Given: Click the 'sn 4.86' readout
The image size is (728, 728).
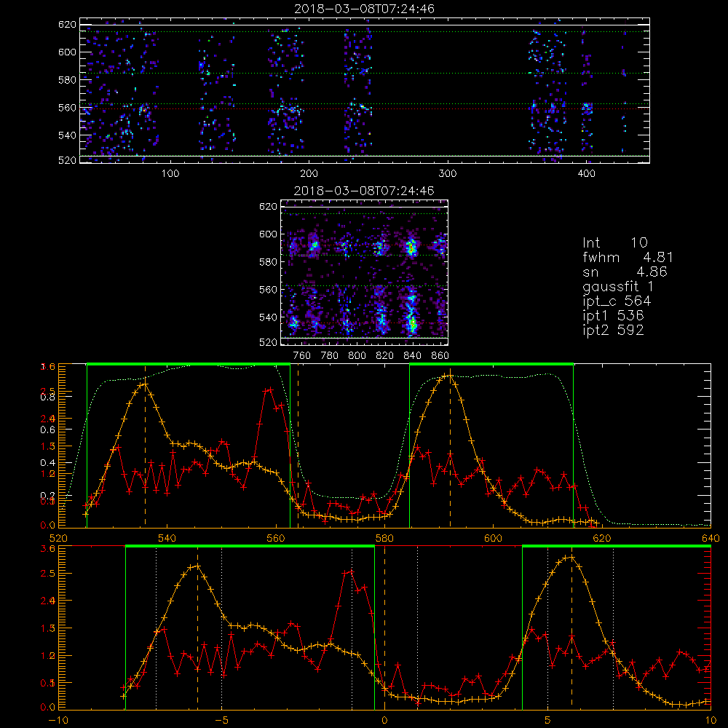Looking at the screenshot, I should (625, 272).
